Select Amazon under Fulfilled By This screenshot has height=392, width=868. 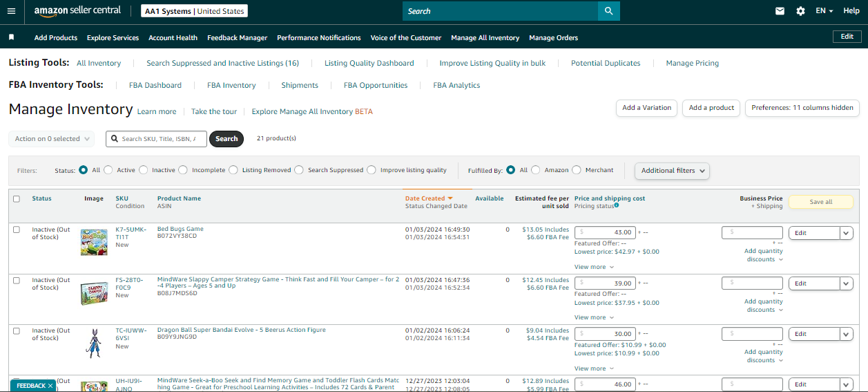[x=536, y=169]
